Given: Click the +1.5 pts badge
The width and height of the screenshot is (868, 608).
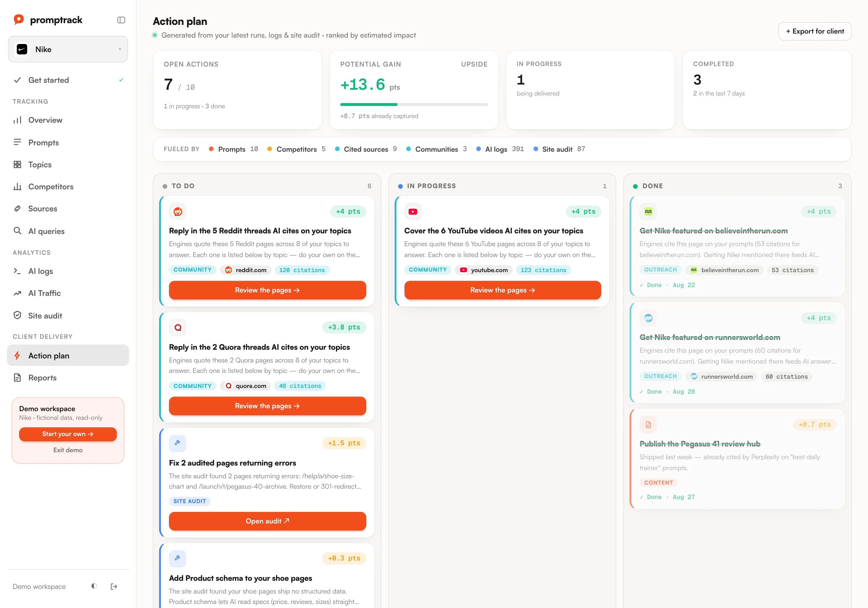Looking at the screenshot, I should (344, 443).
